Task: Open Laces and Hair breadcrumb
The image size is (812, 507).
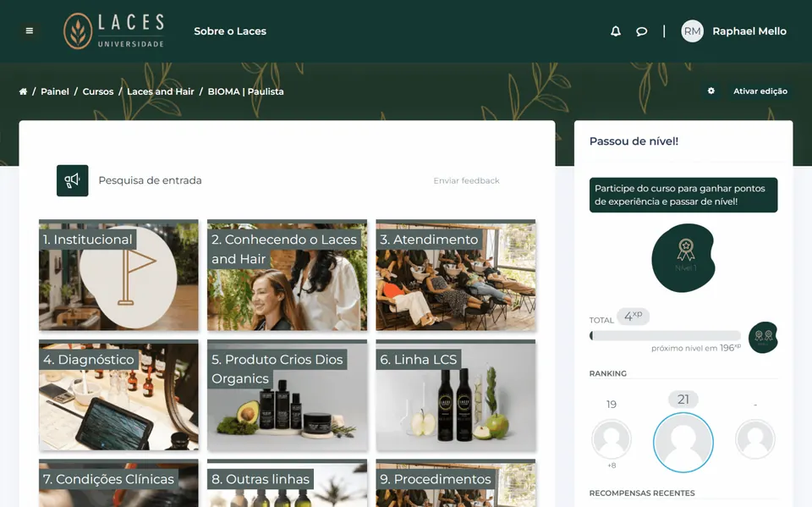Action: coord(161,91)
